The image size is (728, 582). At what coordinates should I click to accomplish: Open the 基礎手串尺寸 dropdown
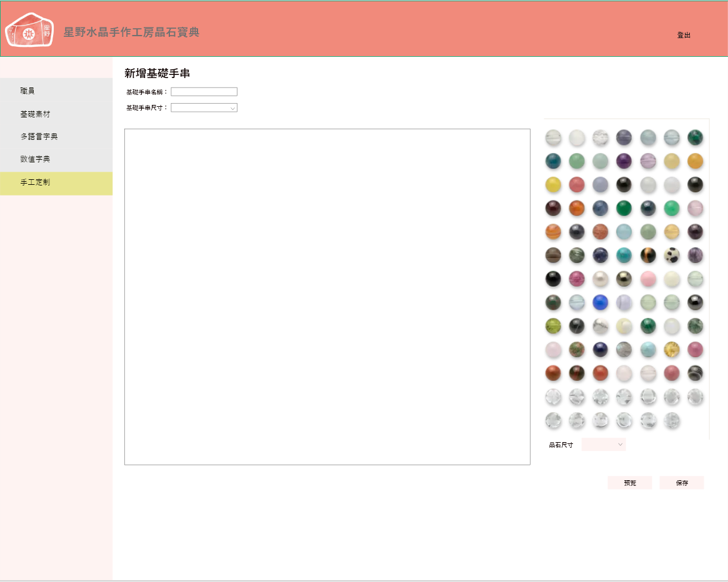click(x=204, y=107)
